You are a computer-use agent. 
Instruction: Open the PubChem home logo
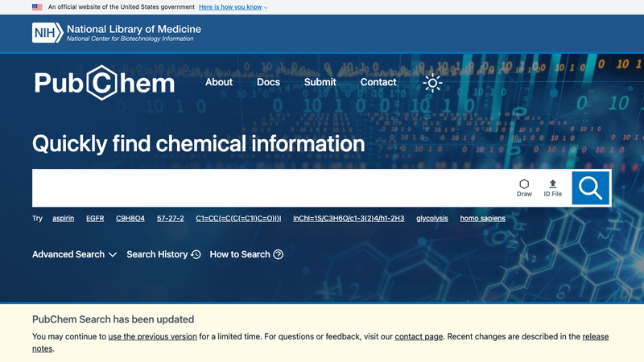(105, 83)
